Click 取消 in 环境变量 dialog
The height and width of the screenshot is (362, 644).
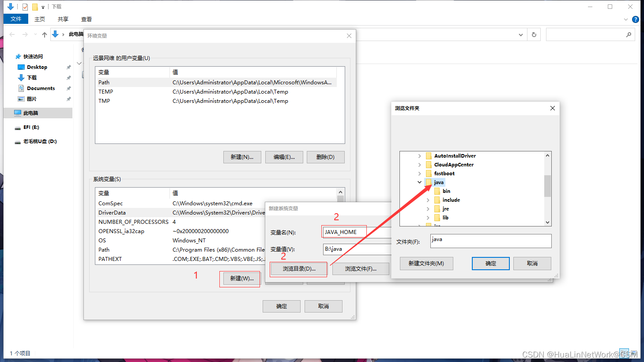coord(324,306)
